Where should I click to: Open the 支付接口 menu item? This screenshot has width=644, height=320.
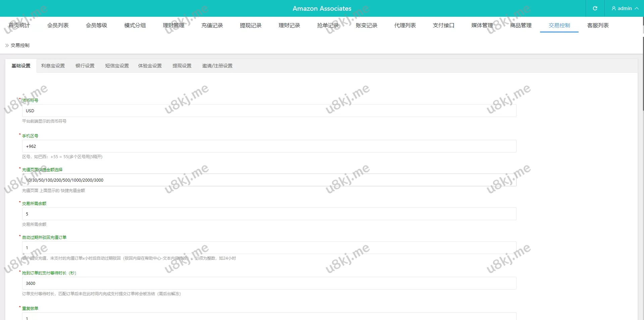tap(443, 25)
